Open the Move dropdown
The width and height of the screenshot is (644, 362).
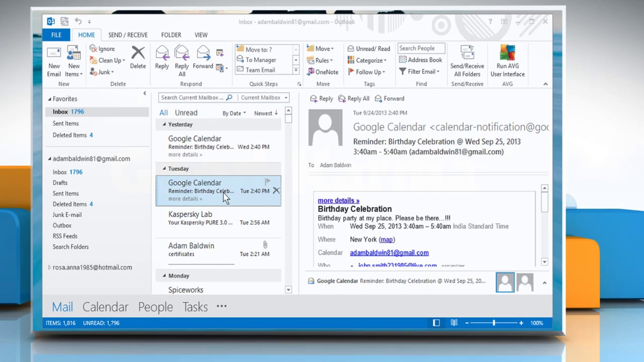pos(320,49)
